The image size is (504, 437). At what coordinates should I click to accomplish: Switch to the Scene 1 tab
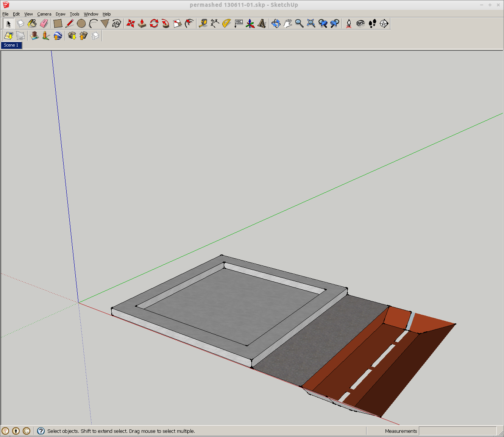pos(11,45)
